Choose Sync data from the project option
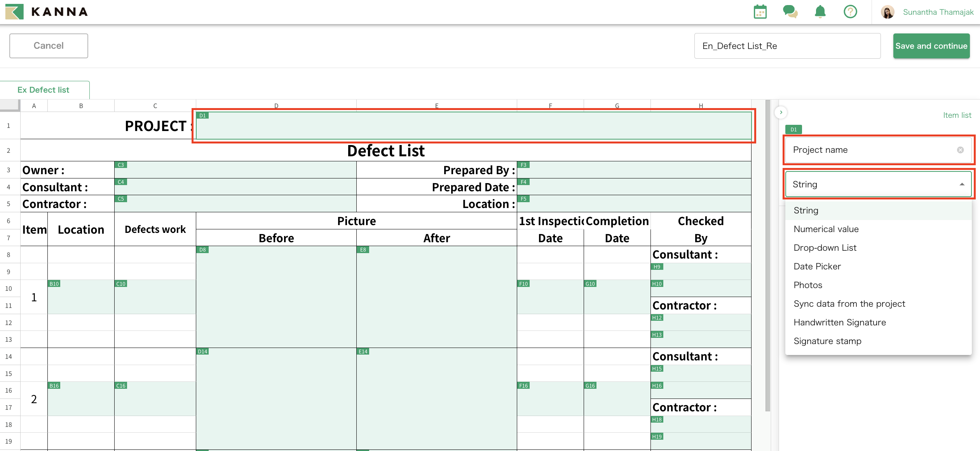 click(849, 304)
